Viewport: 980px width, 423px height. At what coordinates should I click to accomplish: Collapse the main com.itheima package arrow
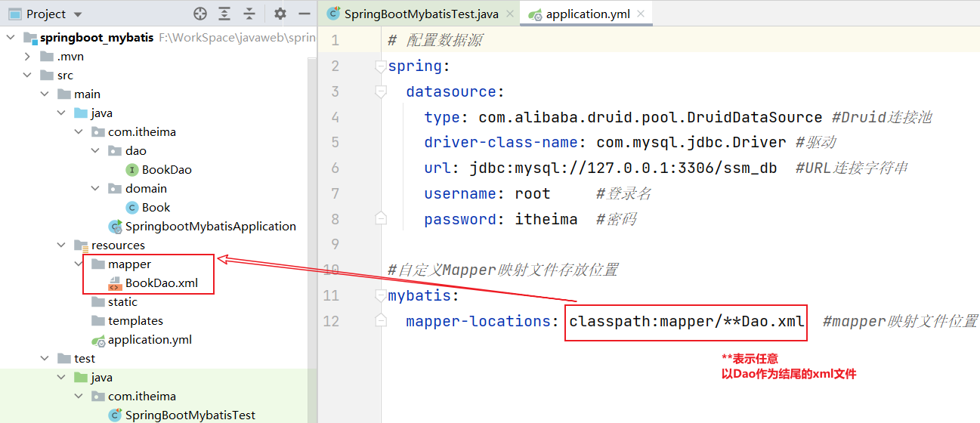point(78,131)
